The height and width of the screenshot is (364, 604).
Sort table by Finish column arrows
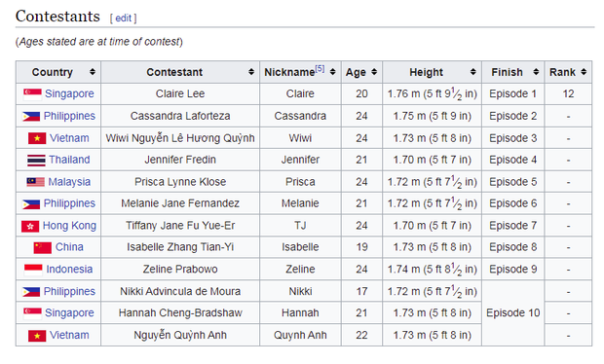click(536, 72)
